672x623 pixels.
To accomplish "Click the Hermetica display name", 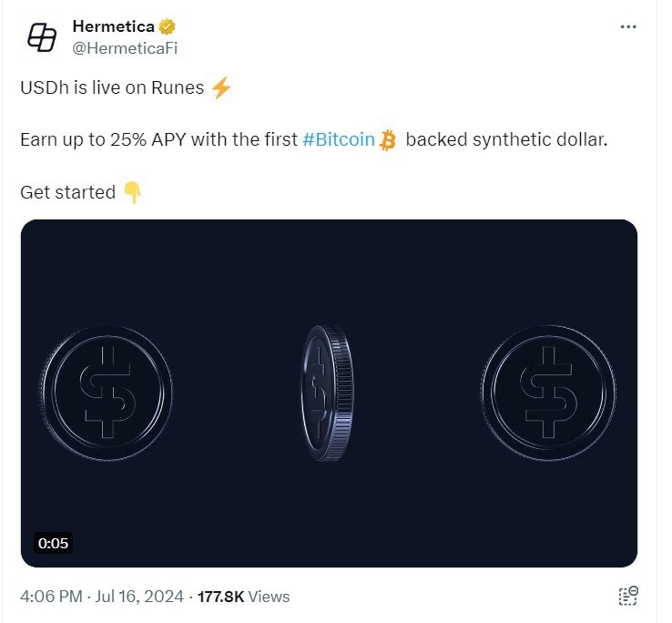I will tap(112, 26).
